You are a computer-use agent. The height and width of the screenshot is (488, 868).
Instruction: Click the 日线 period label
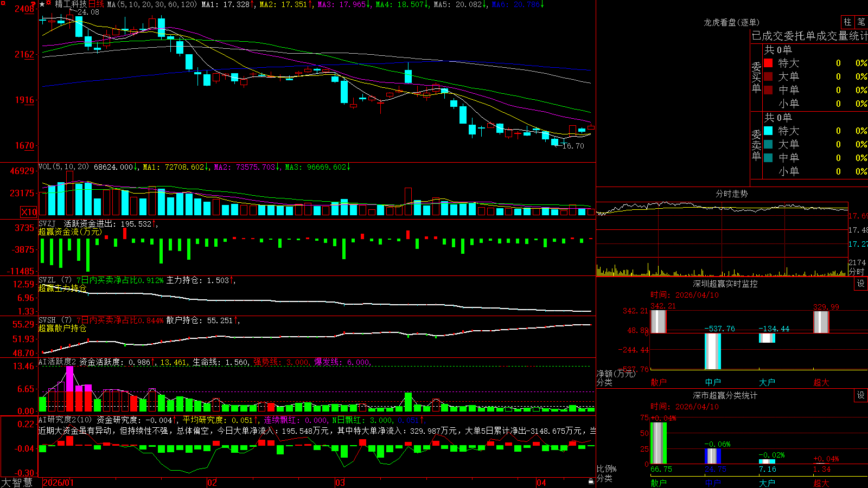click(x=96, y=4)
